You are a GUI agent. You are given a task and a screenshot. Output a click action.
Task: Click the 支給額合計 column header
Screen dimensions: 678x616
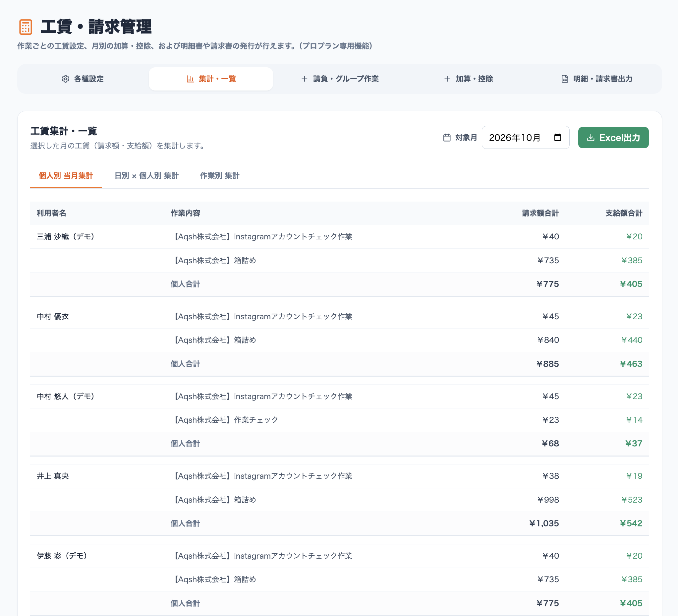624,213
